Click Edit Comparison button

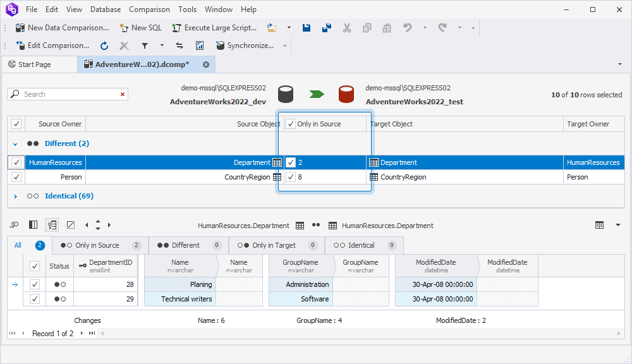click(x=52, y=45)
